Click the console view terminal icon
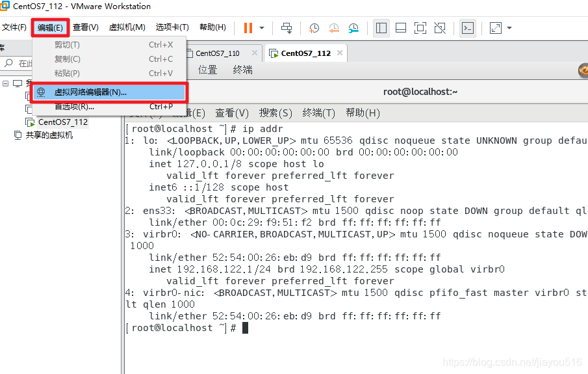 click(x=468, y=28)
